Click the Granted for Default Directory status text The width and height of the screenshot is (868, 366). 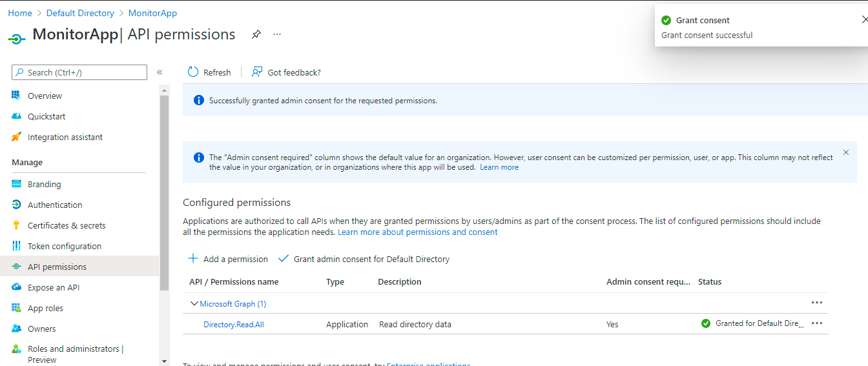[760, 323]
